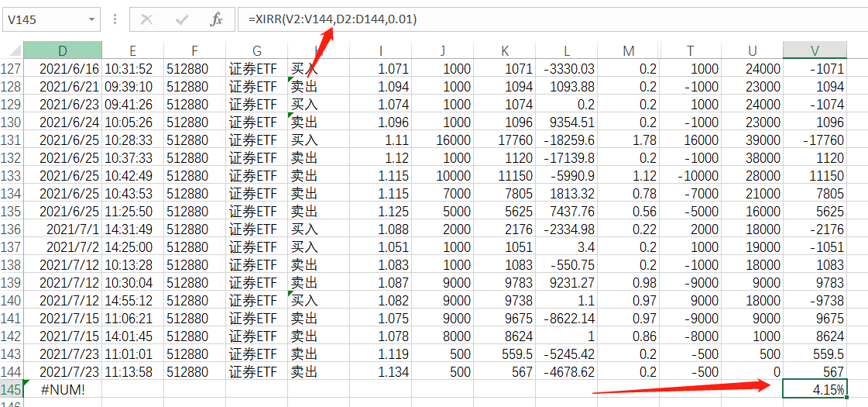The height and width of the screenshot is (407, 868).
Task: Select column U header
Action: [753, 50]
